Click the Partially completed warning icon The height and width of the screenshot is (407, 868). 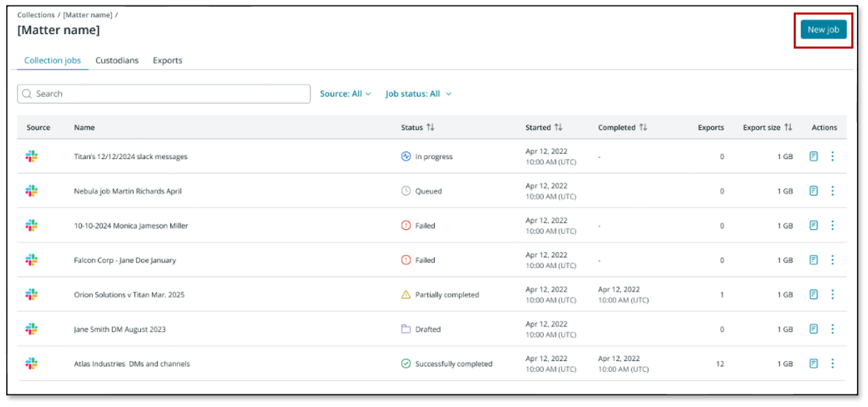[x=406, y=294]
